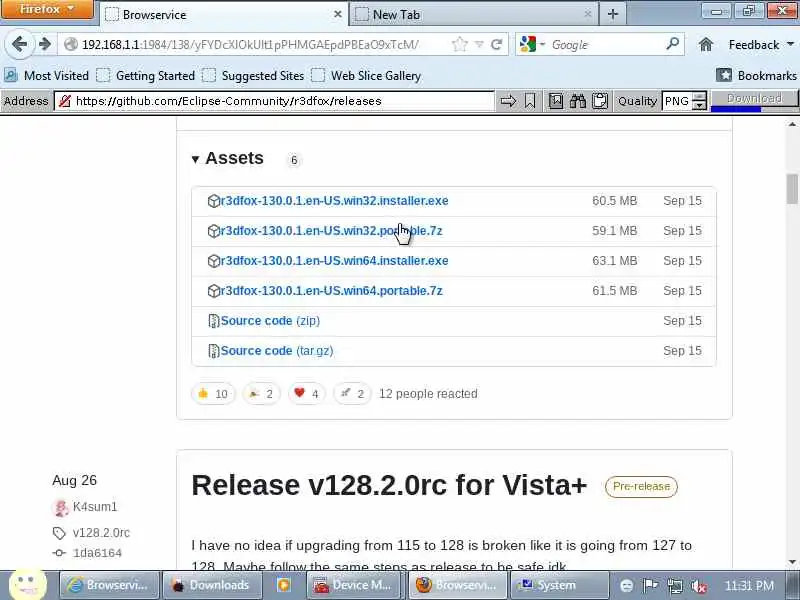Collapse the Assets section triangle
Image resolution: width=800 pixels, height=600 pixels.
click(x=195, y=160)
